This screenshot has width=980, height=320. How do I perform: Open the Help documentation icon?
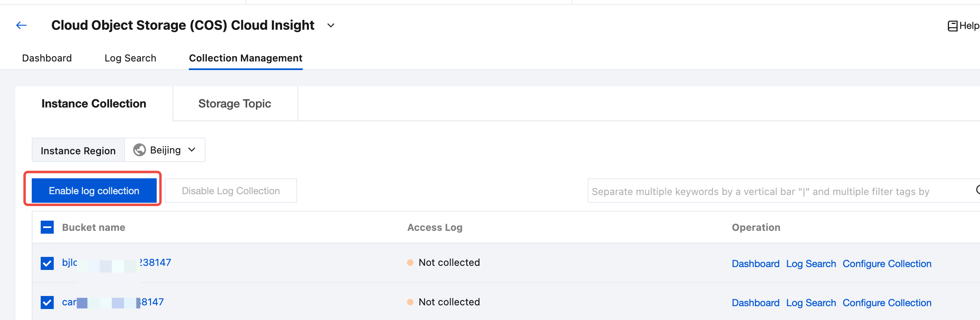952,26
